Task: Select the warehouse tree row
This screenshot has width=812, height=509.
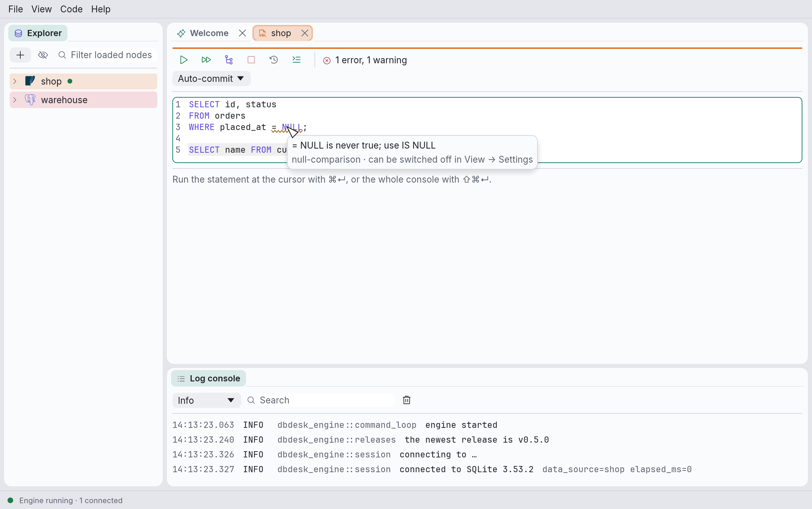Action: [x=84, y=100]
